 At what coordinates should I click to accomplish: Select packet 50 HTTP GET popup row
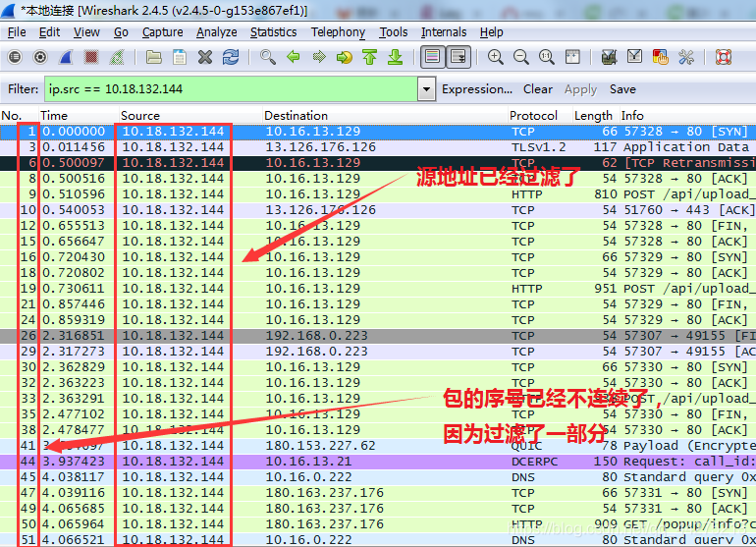click(x=378, y=524)
